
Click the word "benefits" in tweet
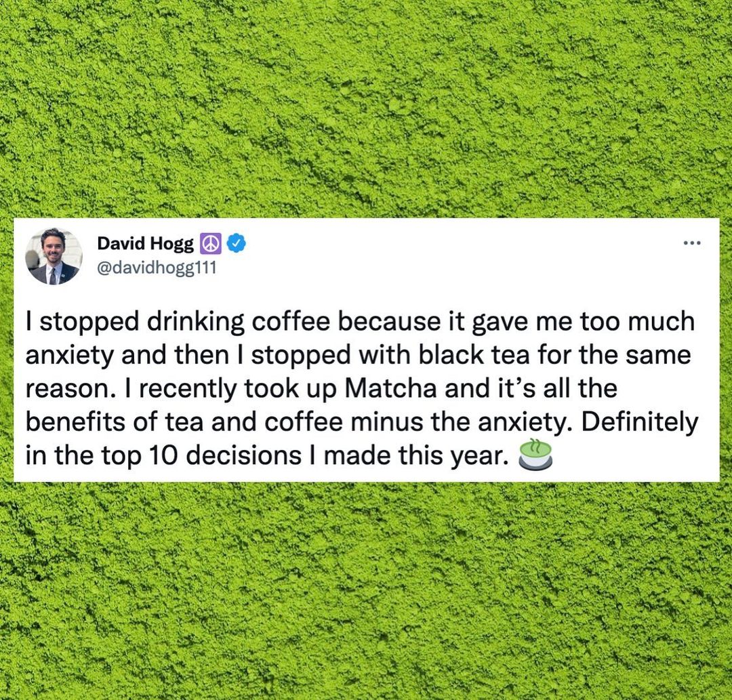(76, 422)
